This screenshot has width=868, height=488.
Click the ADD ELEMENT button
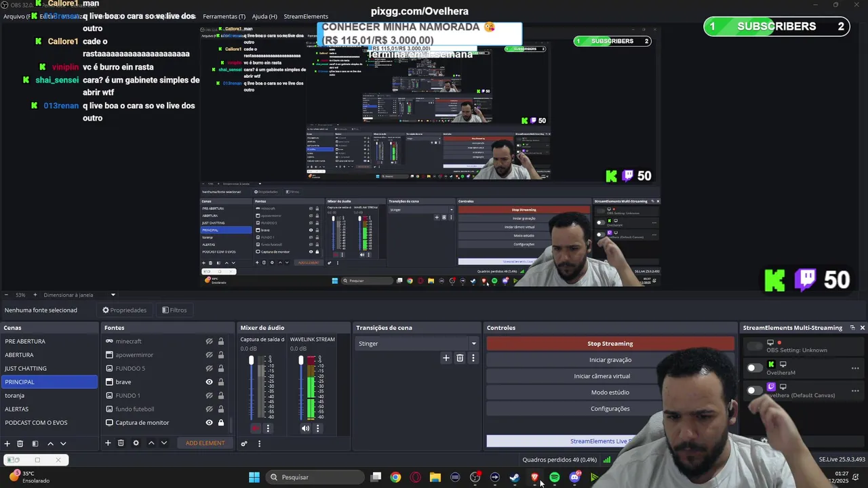tap(205, 443)
